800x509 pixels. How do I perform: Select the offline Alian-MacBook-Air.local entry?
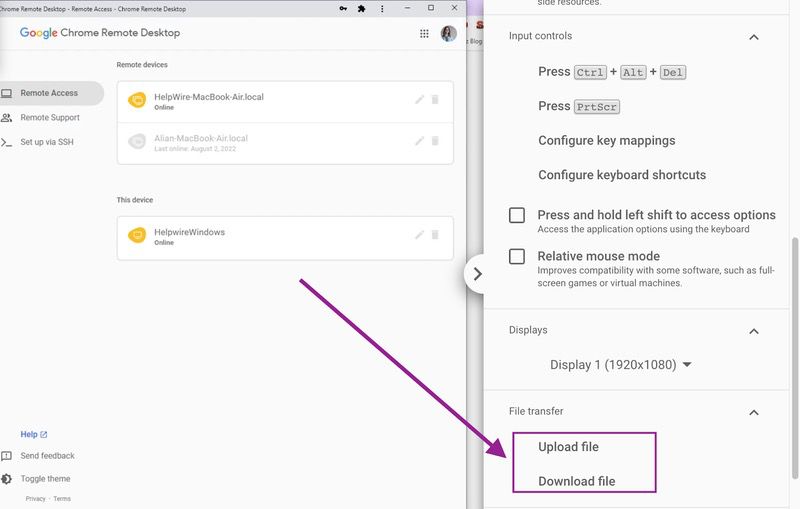(x=285, y=143)
